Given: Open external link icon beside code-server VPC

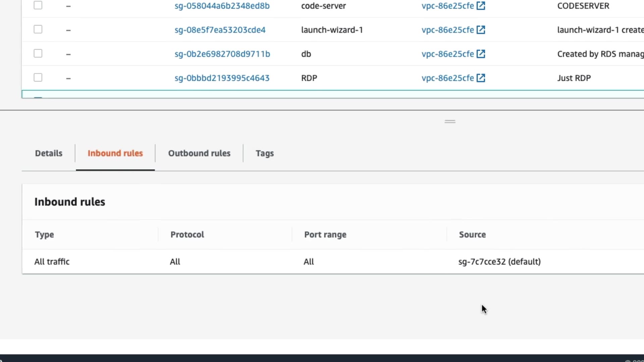Looking at the screenshot, I should tap(481, 6).
